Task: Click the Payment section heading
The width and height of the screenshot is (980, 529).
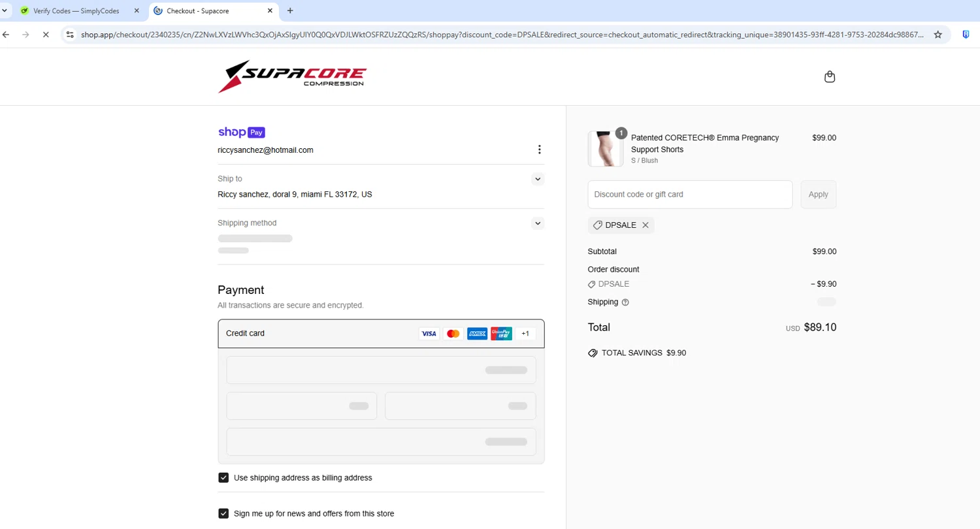Action: click(241, 290)
